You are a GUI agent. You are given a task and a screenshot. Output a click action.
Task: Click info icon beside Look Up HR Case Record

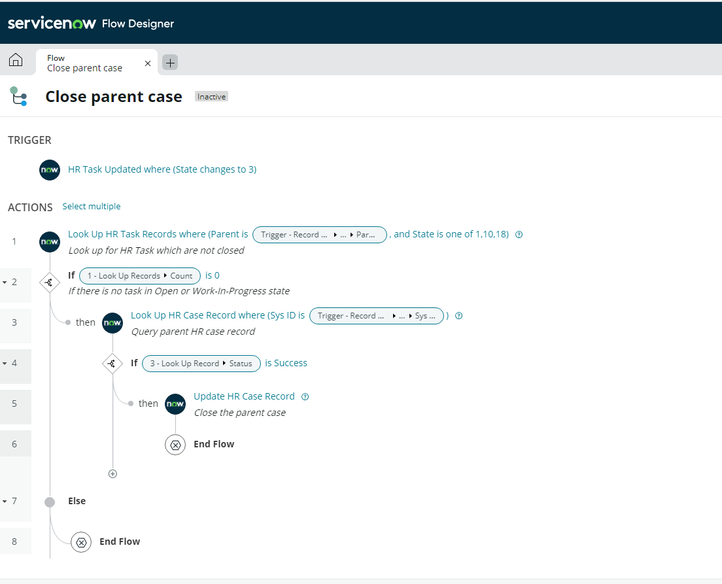coord(459,315)
